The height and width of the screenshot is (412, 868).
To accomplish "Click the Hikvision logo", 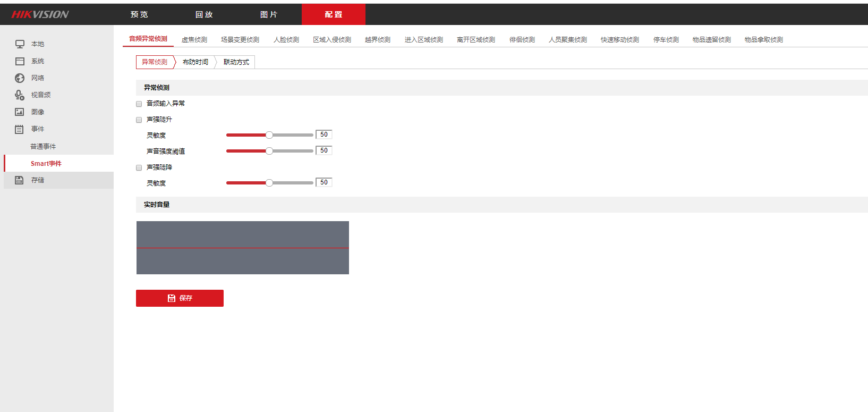I will 40,14.
